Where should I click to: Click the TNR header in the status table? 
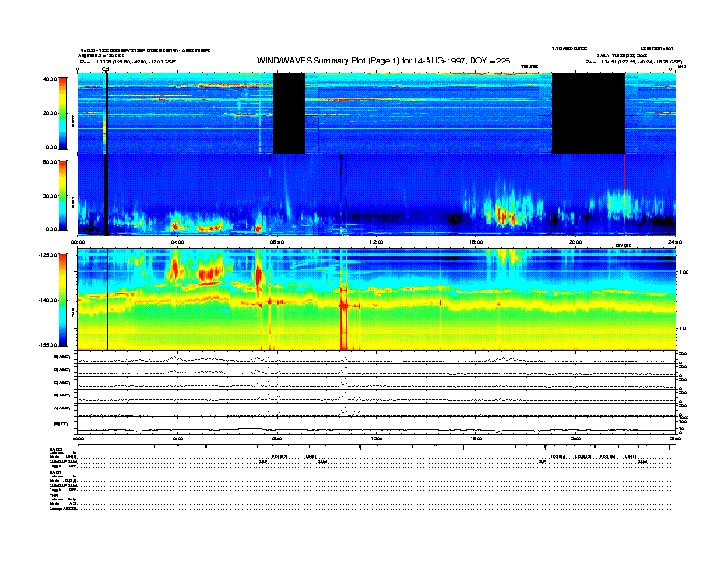click(53, 495)
